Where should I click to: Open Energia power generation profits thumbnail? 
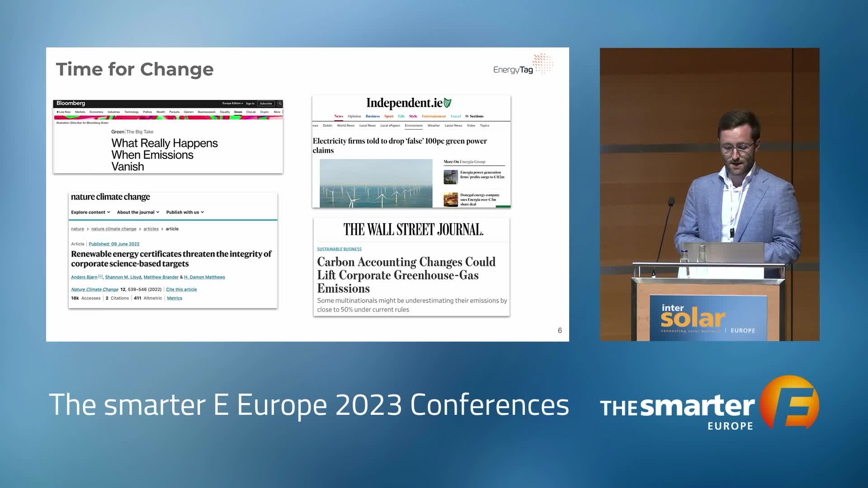tap(451, 177)
